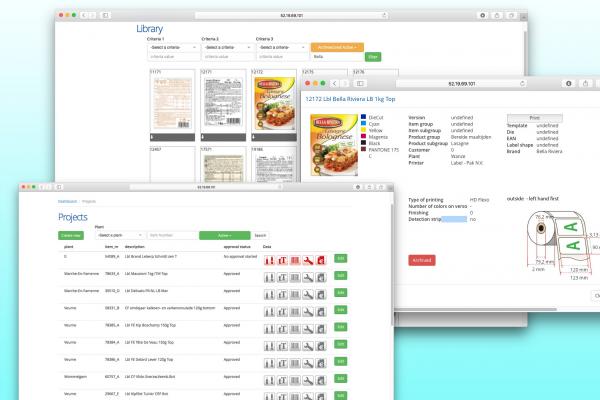
Task: Open the green Active dropdown in Projects
Action: pos(225,235)
